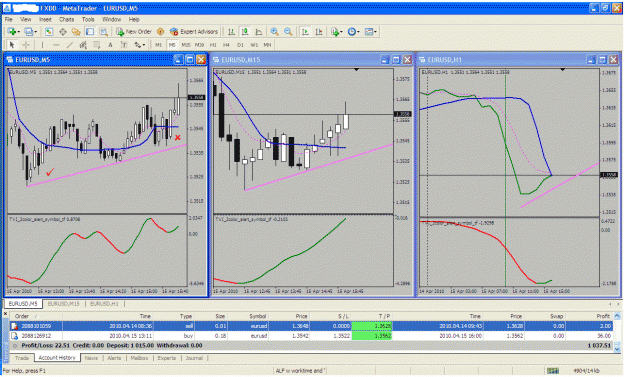The height and width of the screenshot is (377, 625).
Task: Toggle the Data Window crosshair icon
Action: pyautogui.click(x=63, y=31)
